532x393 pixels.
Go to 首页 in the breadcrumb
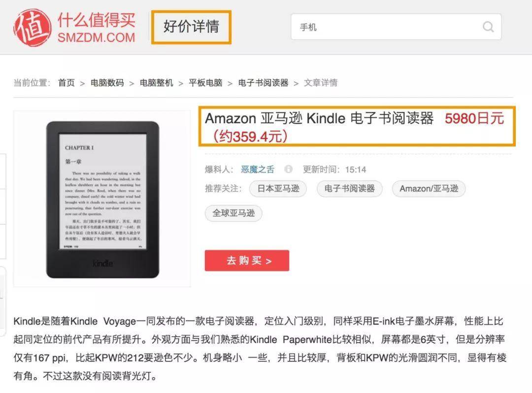click(x=66, y=82)
